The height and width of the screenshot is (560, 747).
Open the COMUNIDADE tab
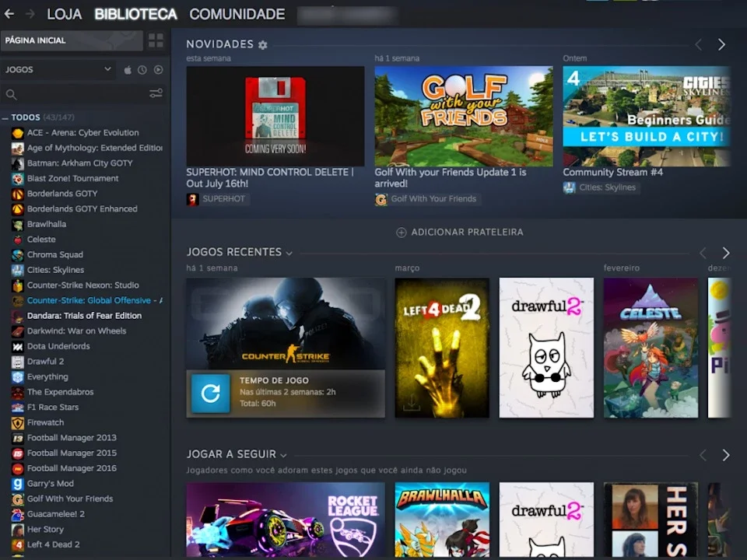click(x=237, y=14)
